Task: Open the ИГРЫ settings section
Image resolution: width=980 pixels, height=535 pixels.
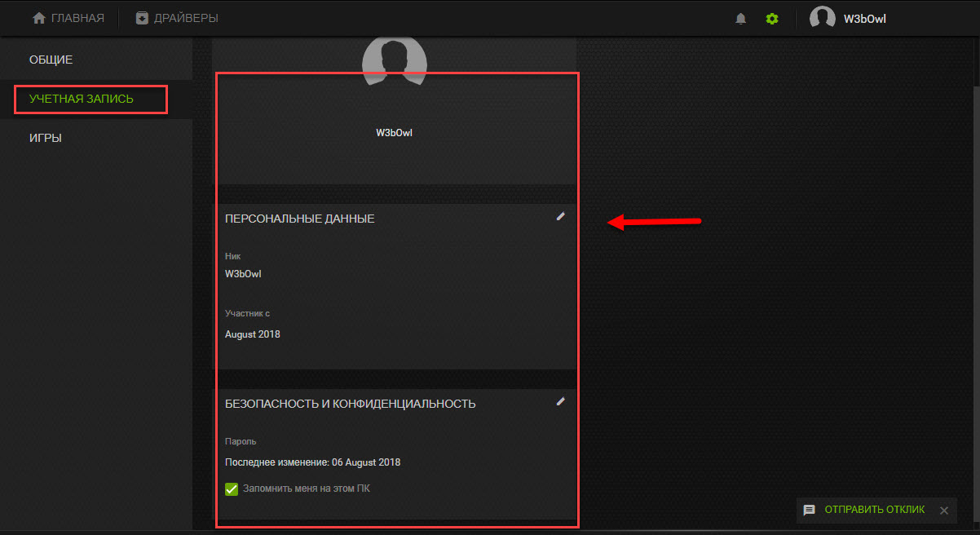Action: click(45, 138)
